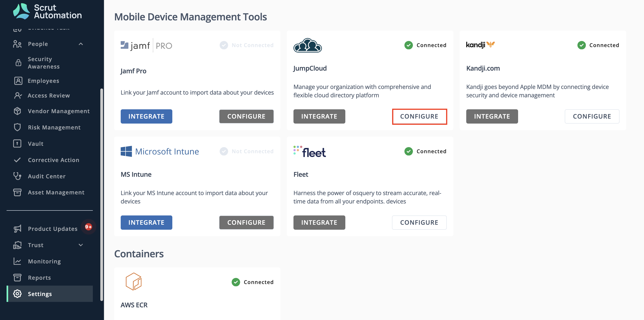Collapse the People section chevron

pyautogui.click(x=81, y=44)
